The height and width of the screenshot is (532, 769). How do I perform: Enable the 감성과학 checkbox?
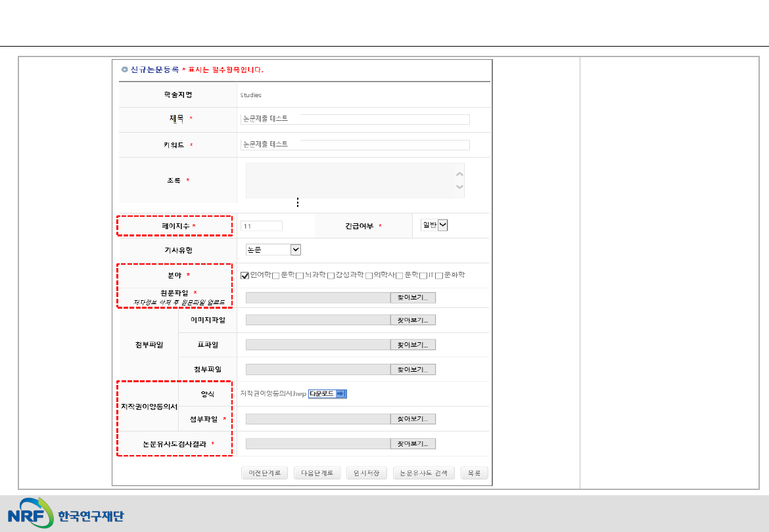tap(331, 275)
